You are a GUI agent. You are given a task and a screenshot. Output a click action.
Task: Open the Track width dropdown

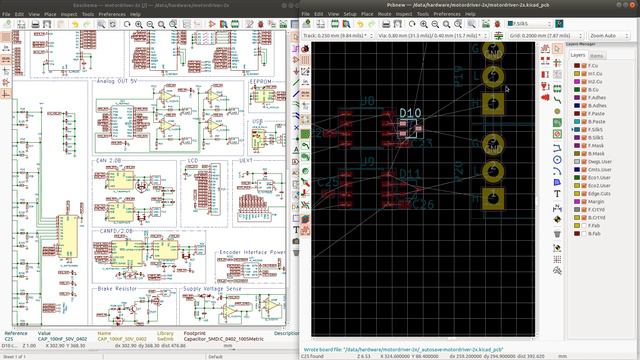(x=338, y=36)
